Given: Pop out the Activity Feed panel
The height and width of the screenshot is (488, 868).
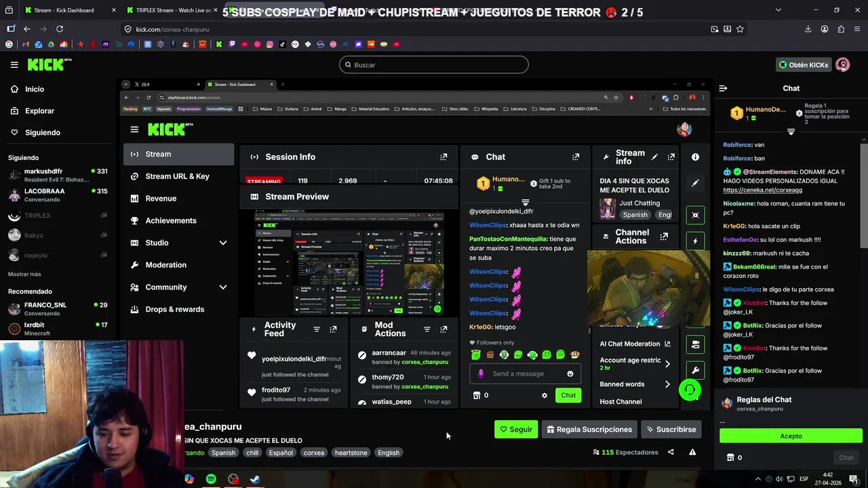Looking at the screenshot, I should (x=333, y=329).
